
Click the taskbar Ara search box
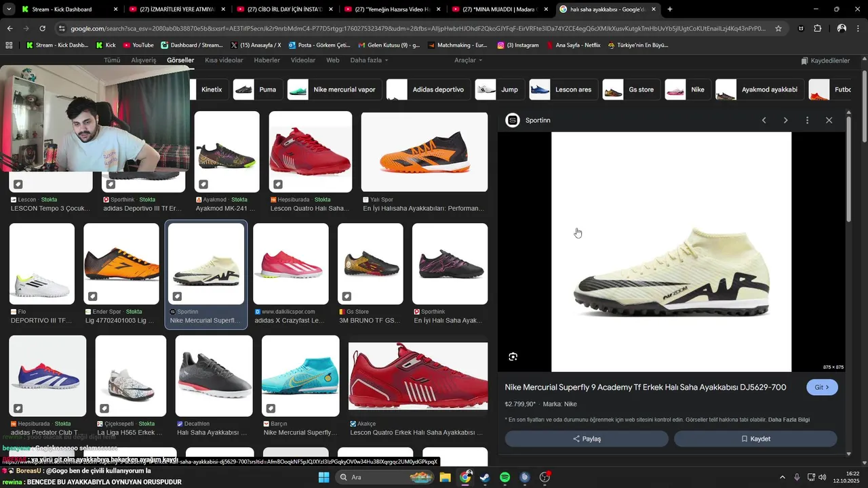(x=385, y=477)
